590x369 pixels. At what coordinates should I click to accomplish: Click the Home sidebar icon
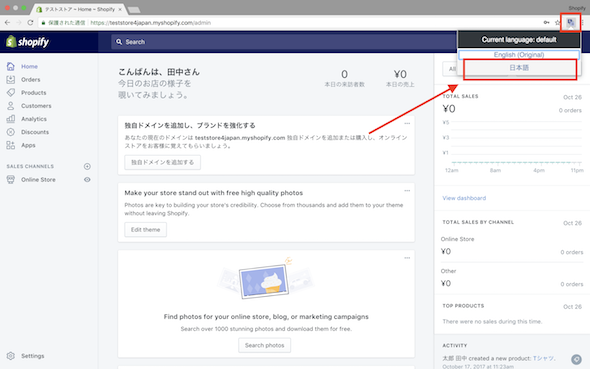pyautogui.click(x=11, y=66)
